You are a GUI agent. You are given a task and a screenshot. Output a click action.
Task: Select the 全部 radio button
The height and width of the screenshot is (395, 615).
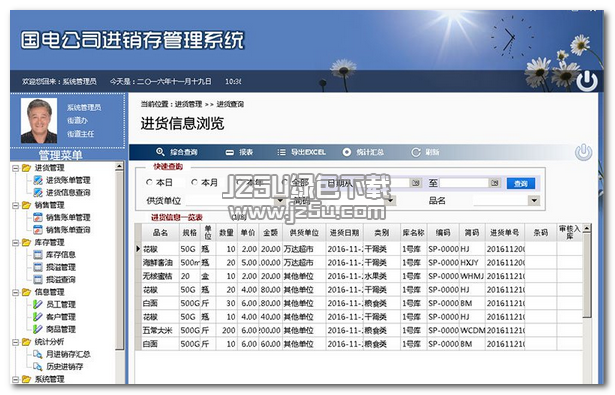(x=285, y=182)
